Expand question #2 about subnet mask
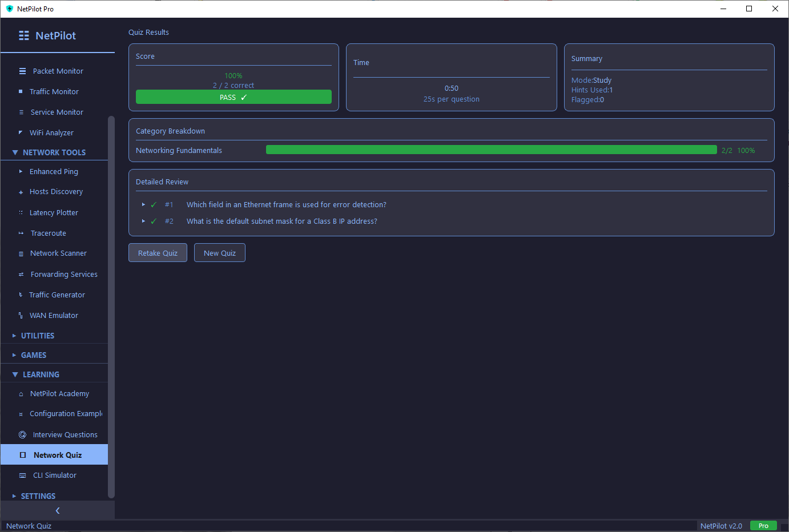Screen dimensions: 789x532 point(143,221)
